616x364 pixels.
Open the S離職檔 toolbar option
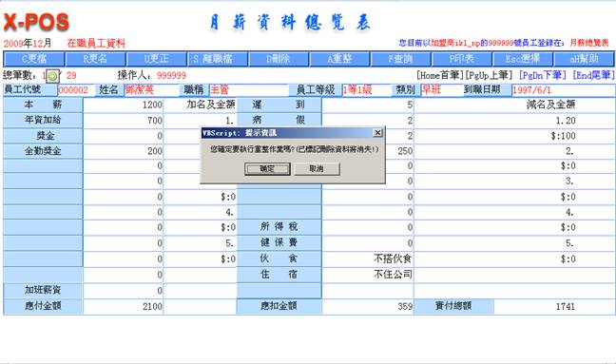[x=218, y=59]
